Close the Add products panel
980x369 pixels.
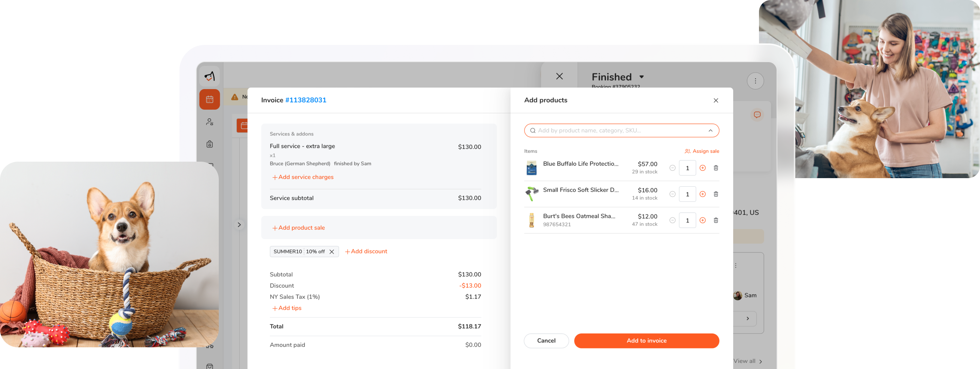coord(716,100)
